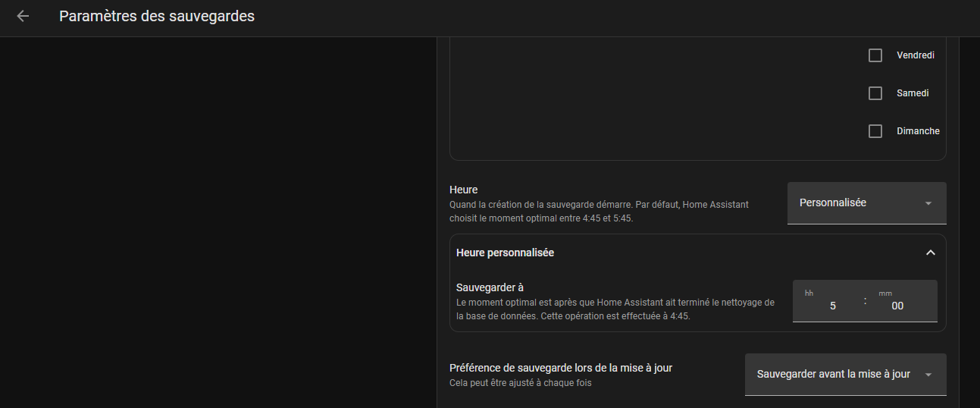
Task: Go back using the arrow icon
Action: [x=23, y=16]
